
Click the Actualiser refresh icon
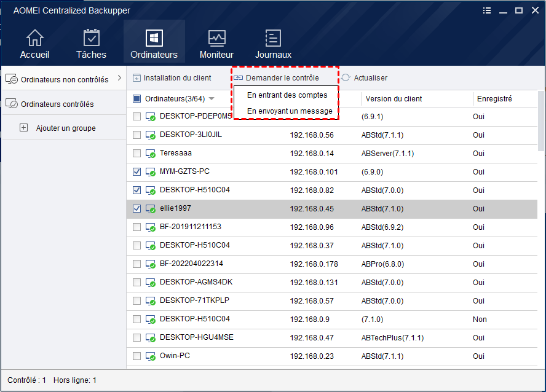tap(346, 77)
